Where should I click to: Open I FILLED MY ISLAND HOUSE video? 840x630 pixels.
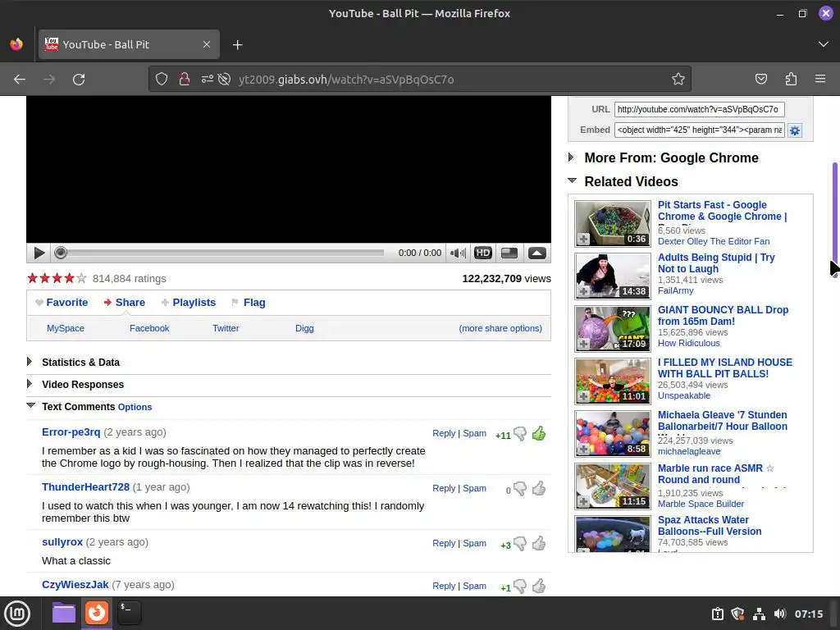725,368
